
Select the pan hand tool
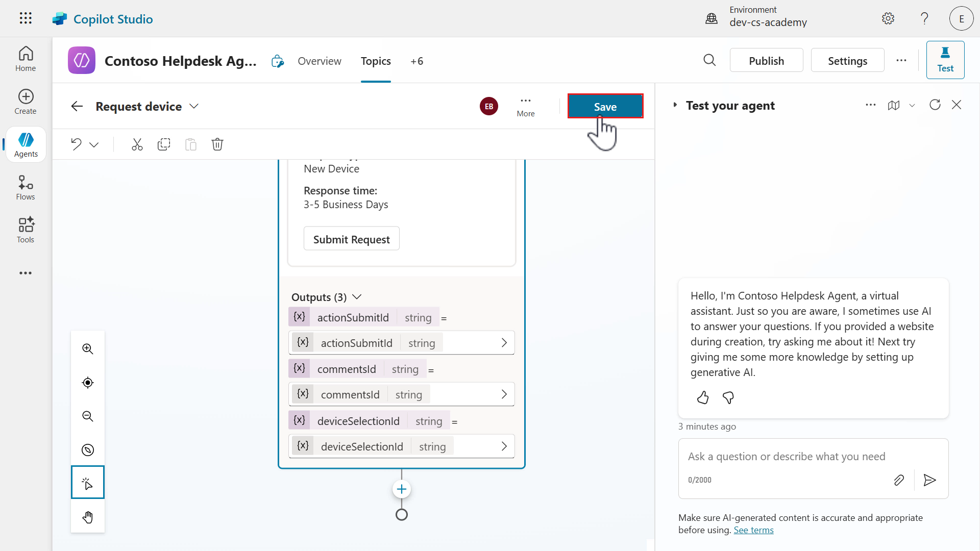[88, 517]
